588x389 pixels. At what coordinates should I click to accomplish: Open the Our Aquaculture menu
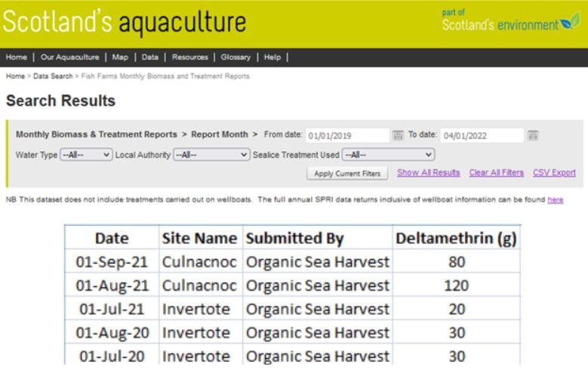tap(69, 57)
